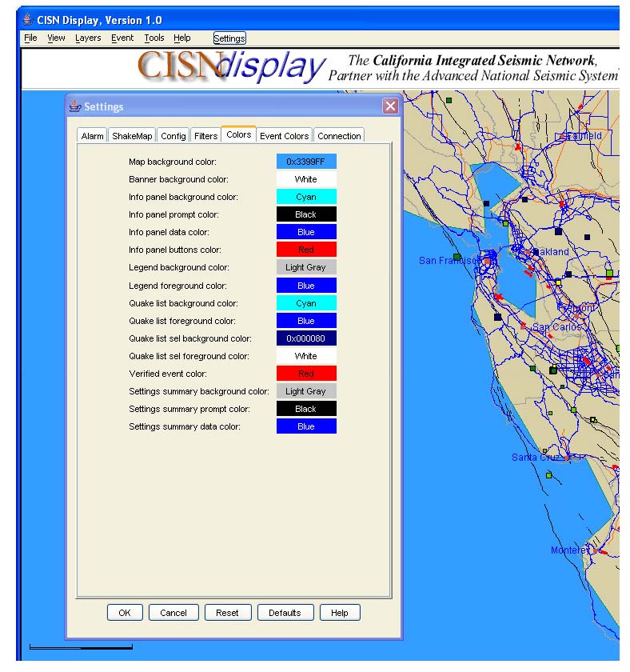Open the Event menu

tap(122, 38)
